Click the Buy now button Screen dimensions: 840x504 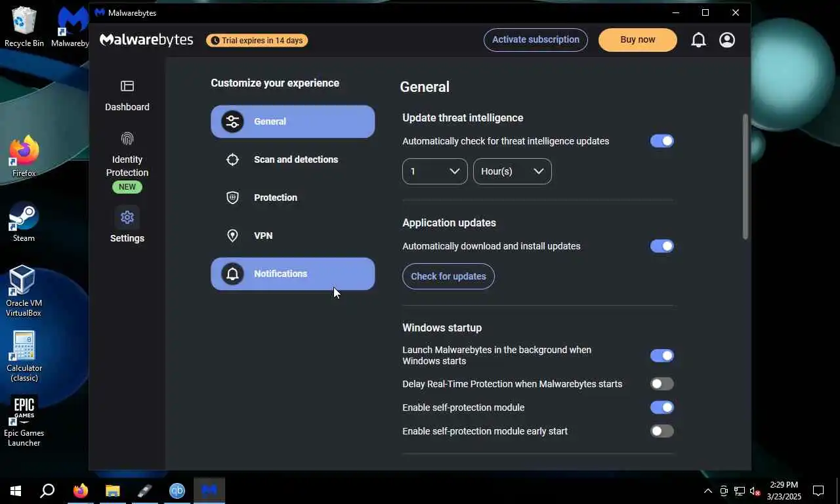click(x=637, y=40)
